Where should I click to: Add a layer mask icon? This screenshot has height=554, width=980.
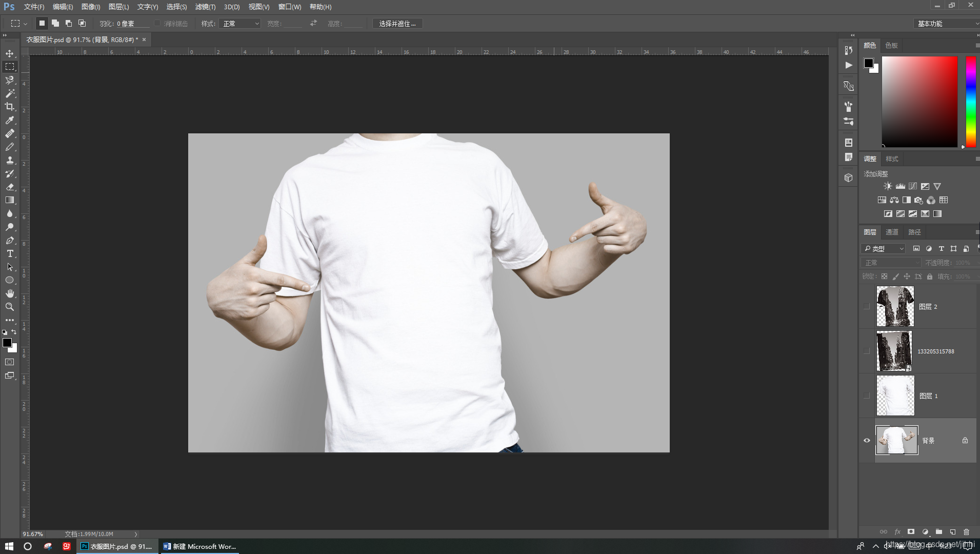click(911, 532)
